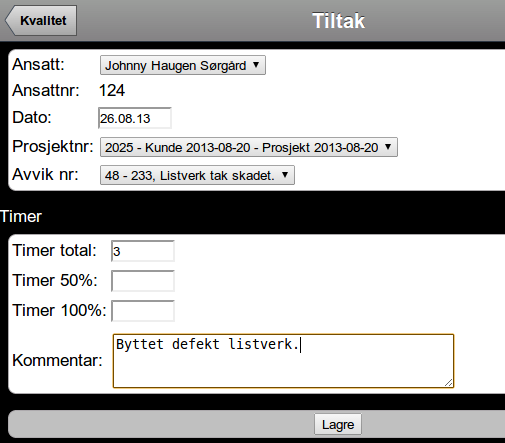The width and height of the screenshot is (505, 443).
Task: Click the Dato label
Action: pos(32,117)
